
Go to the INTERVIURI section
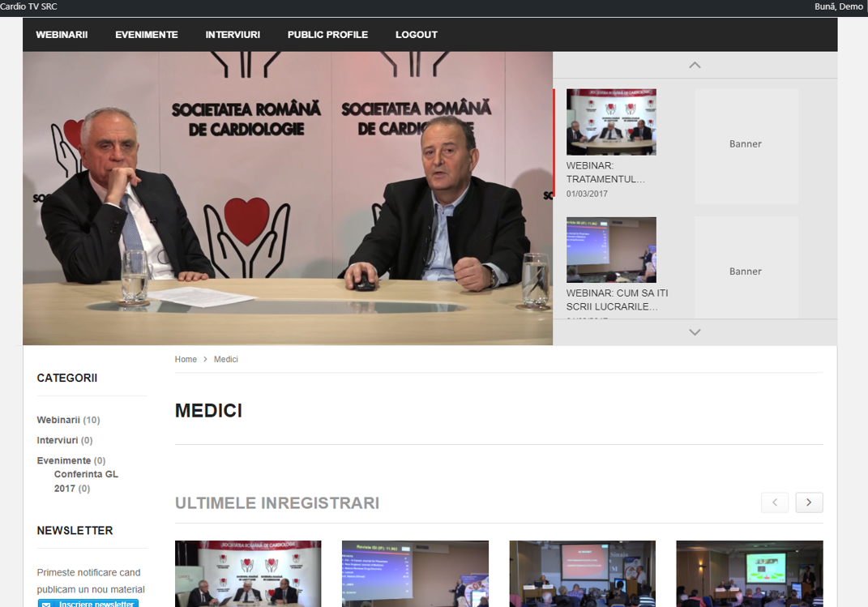[233, 35]
